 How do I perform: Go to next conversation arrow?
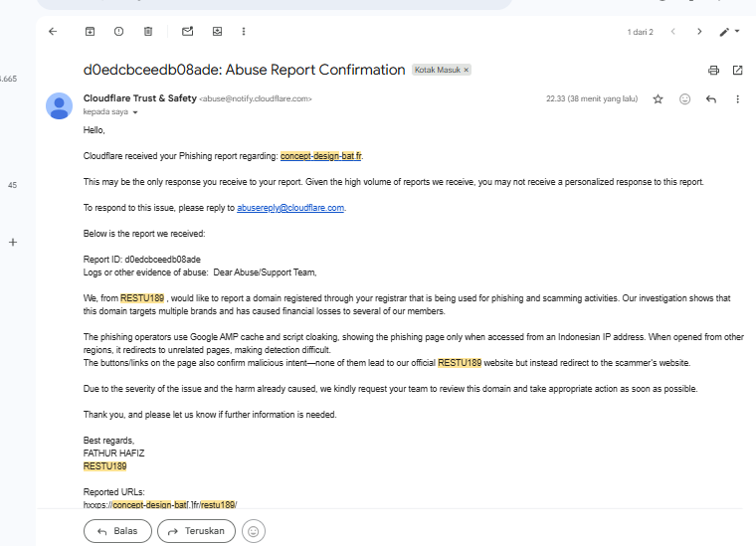pyautogui.click(x=699, y=32)
